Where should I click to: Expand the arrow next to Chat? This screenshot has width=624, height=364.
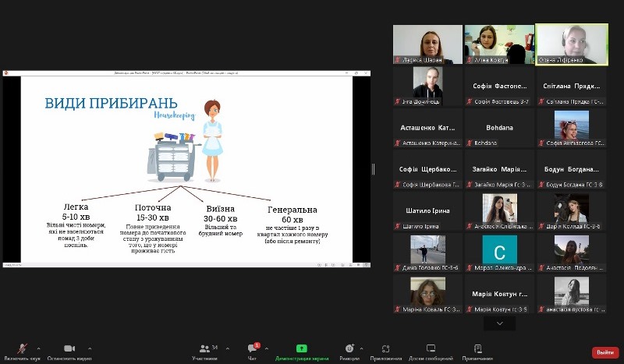click(x=267, y=348)
